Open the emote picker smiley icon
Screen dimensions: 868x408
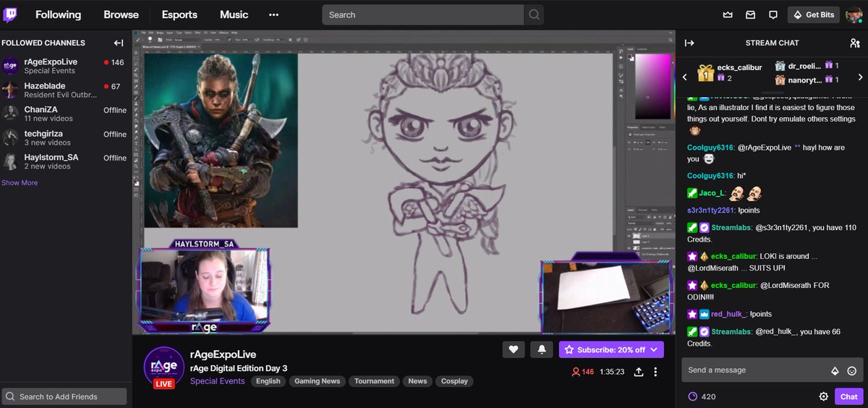click(x=852, y=370)
